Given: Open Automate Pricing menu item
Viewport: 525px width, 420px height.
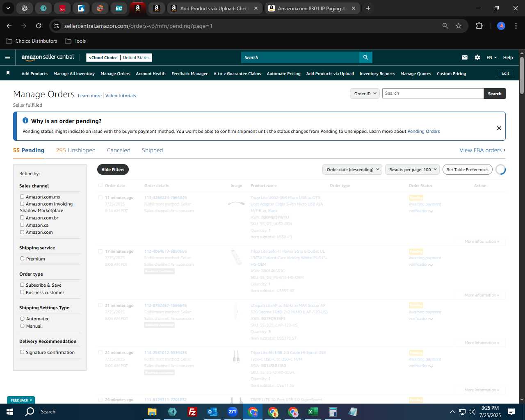Looking at the screenshot, I should click(x=283, y=74).
